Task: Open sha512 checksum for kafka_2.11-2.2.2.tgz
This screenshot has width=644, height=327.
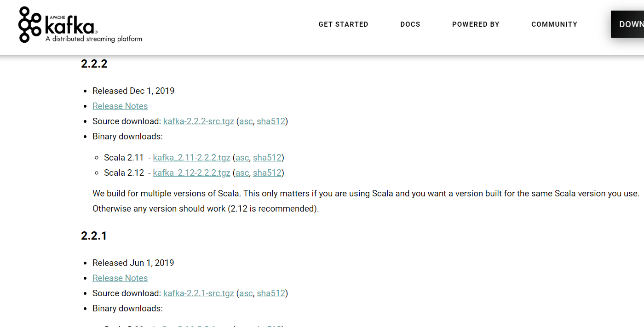Action: [267, 158]
